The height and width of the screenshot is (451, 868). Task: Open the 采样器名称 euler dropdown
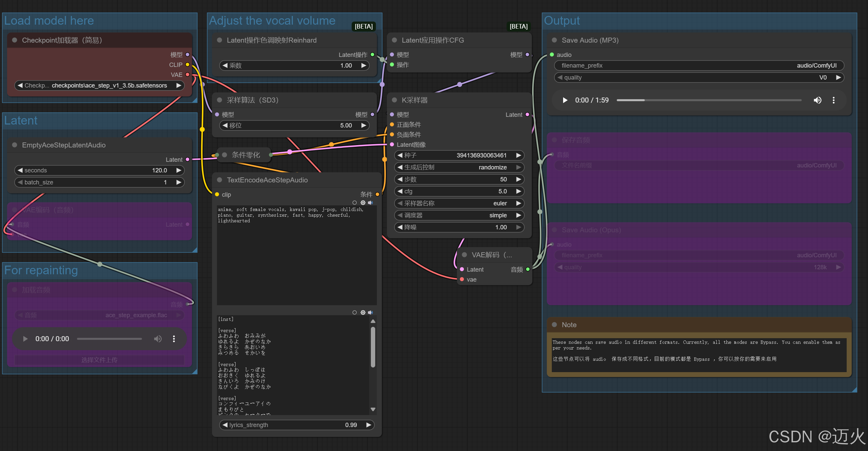pyautogui.click(x=459, y=203)
